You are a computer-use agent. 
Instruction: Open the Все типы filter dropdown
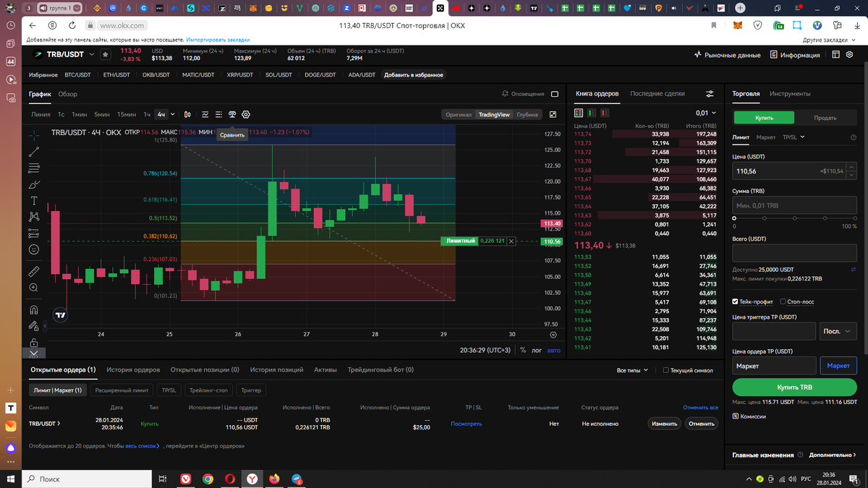pos(633,370)
